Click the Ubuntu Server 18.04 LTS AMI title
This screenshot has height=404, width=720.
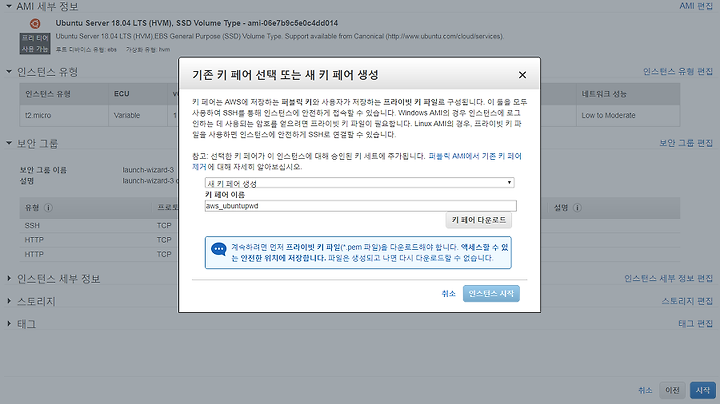click(x=197, y=23)
